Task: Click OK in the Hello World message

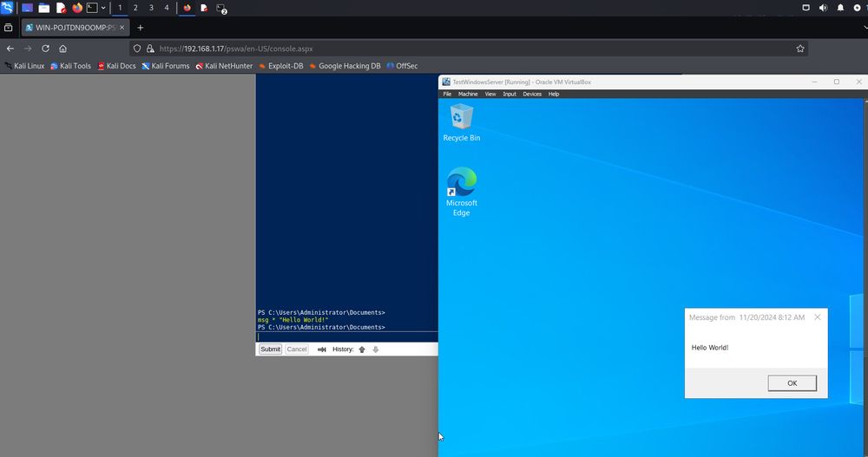Action: pyautogui.click(x=792, y=383)
